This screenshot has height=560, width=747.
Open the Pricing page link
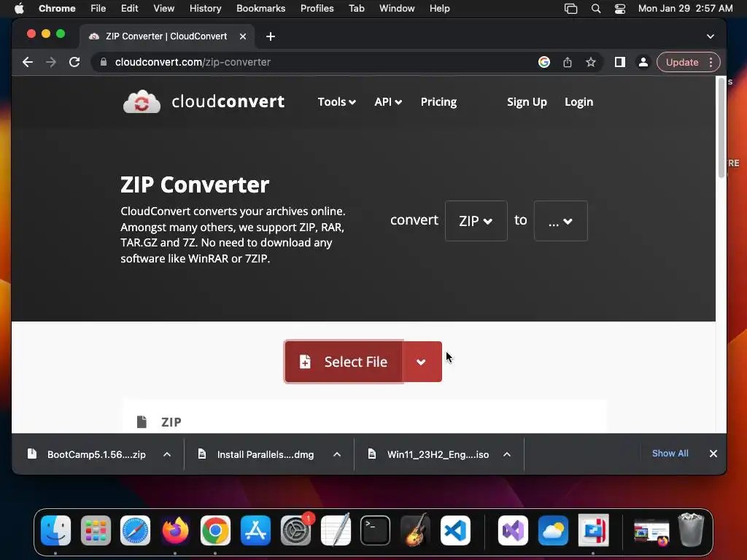438,102
